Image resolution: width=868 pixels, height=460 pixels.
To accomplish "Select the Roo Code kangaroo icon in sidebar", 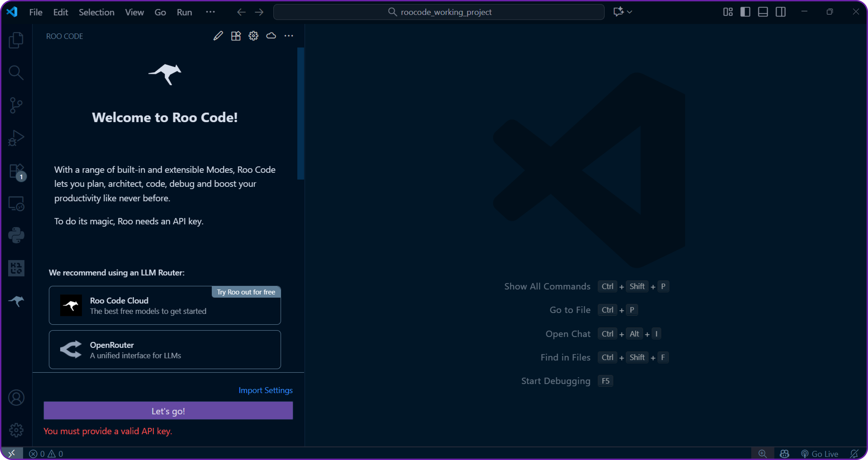I will point(16,301).
